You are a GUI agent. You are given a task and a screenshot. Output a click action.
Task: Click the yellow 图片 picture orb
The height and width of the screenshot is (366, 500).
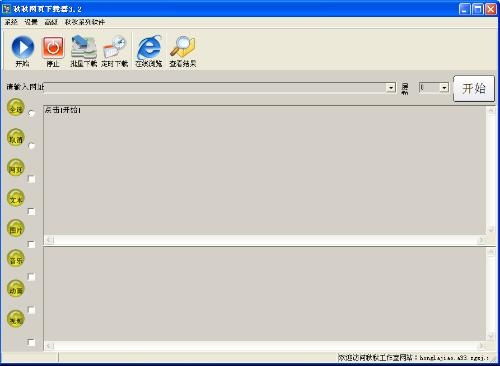pyautogui.click(x=16, y=228)
